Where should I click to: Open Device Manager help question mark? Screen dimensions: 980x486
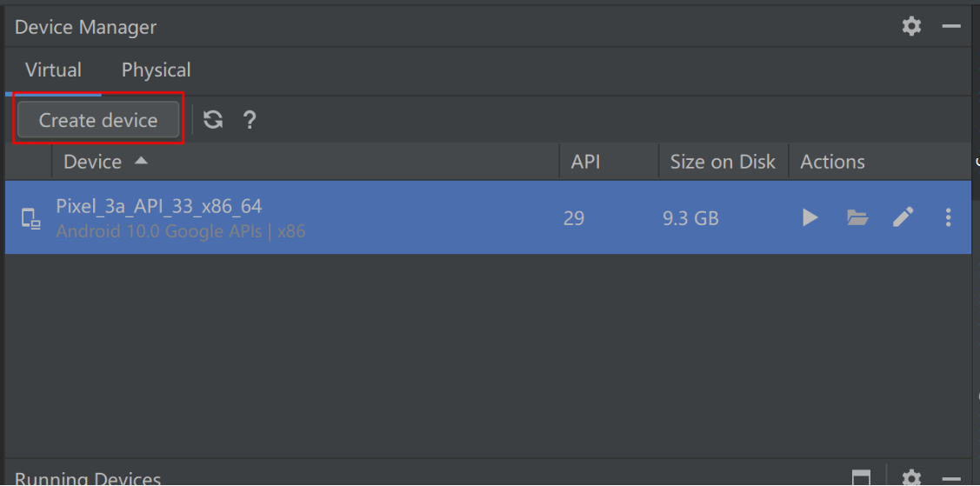tap(250, 119)
